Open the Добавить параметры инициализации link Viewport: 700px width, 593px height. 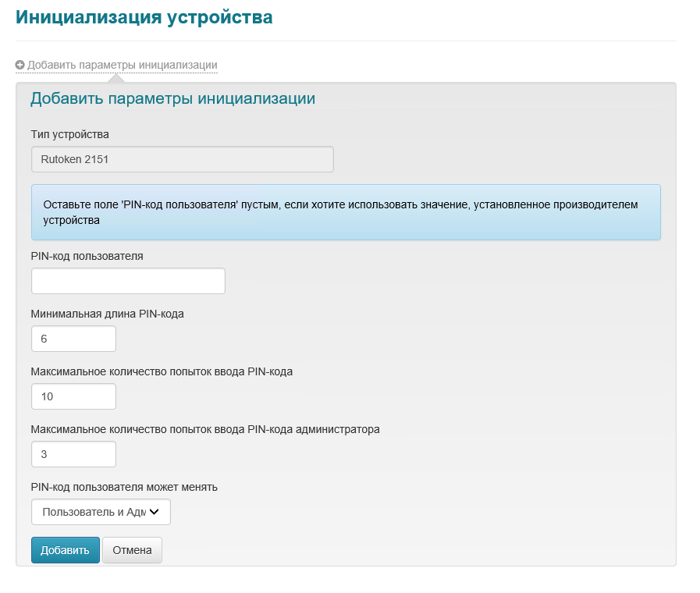tap(122, 65)
